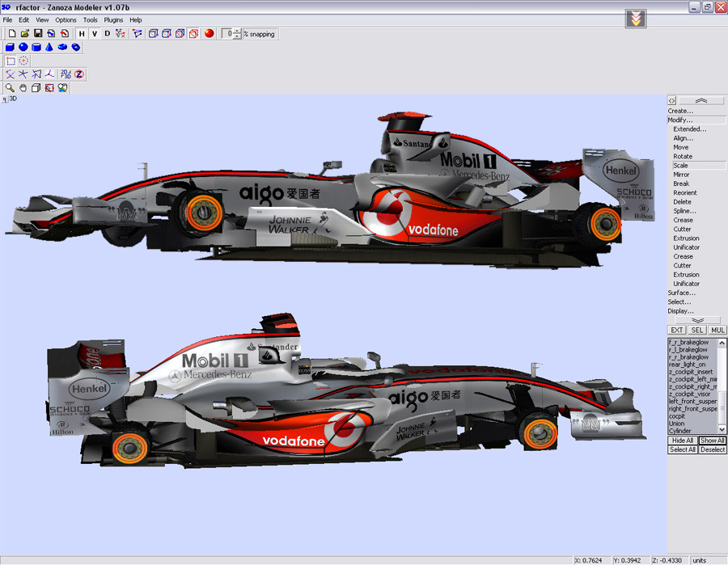Decrease snapping value with down stepper arrow
The image size is (728, 565).
pos(237,36)
